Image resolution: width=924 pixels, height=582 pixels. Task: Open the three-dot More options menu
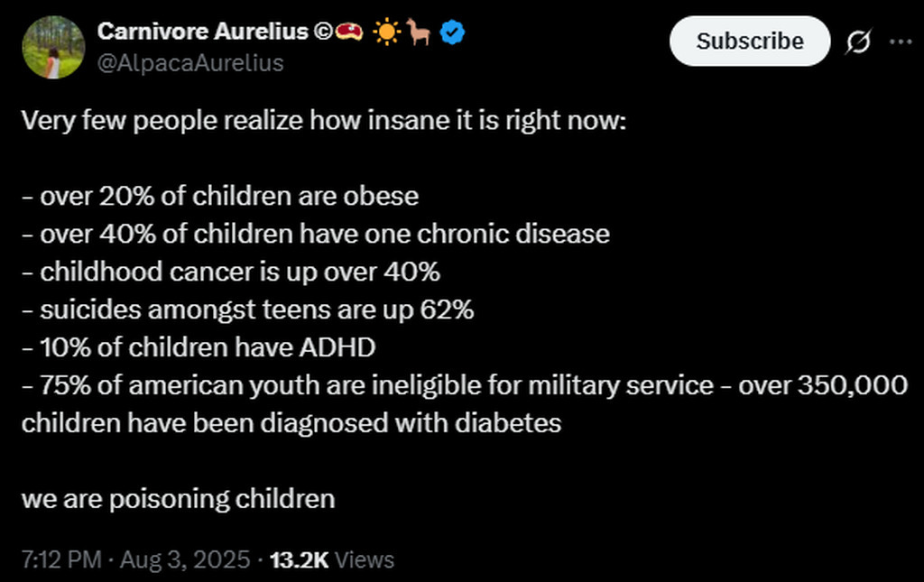(x=901, y=42)
